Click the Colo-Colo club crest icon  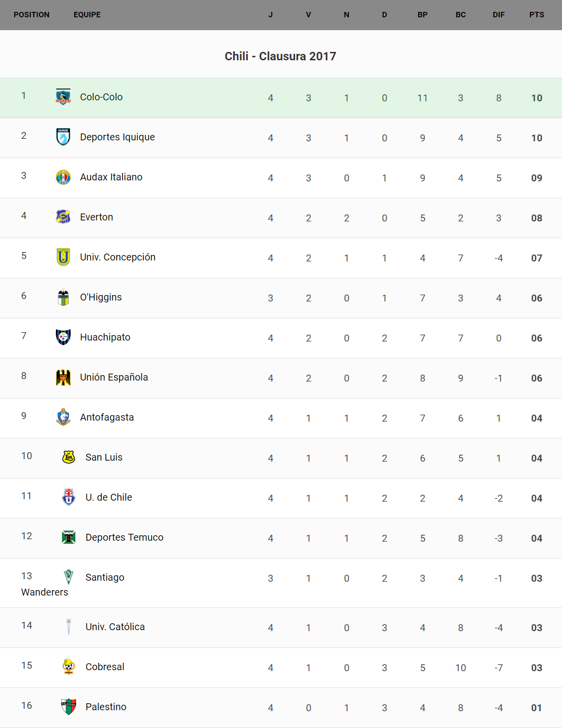coord(63,97)
